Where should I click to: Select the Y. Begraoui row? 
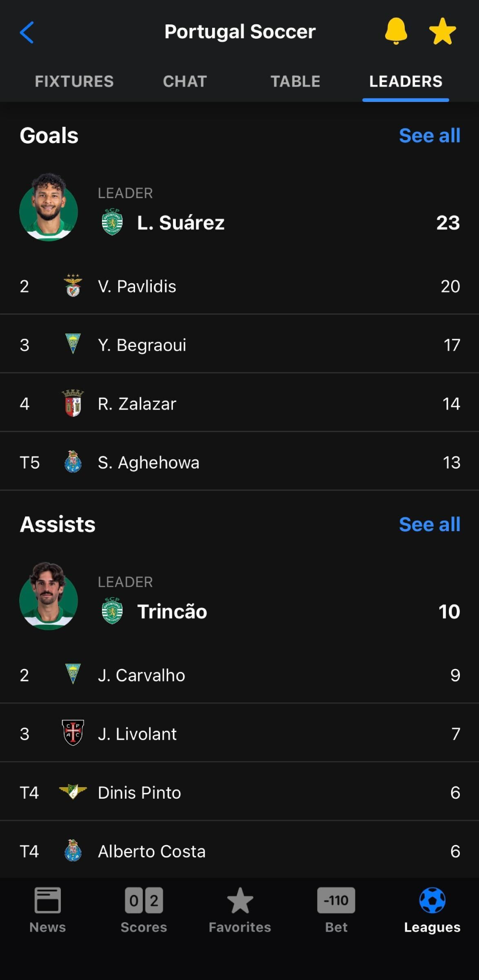tap(239, 345)
